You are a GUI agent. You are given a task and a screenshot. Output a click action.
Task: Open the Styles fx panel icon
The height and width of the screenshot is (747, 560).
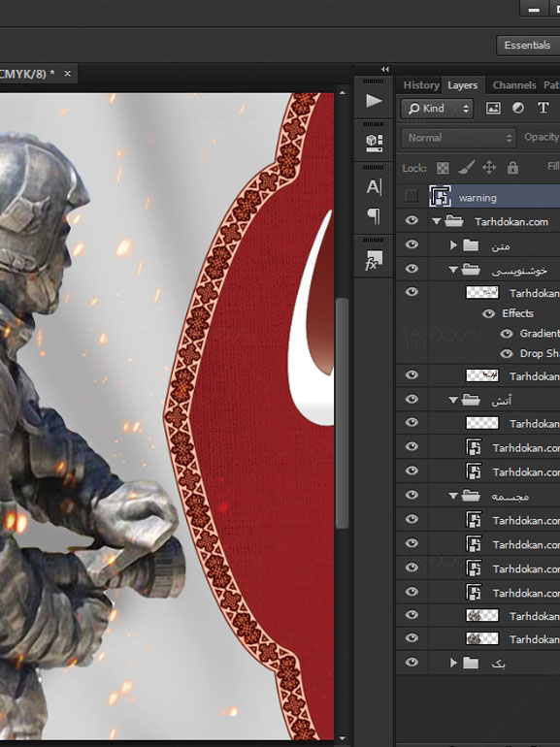coord(374,260)
